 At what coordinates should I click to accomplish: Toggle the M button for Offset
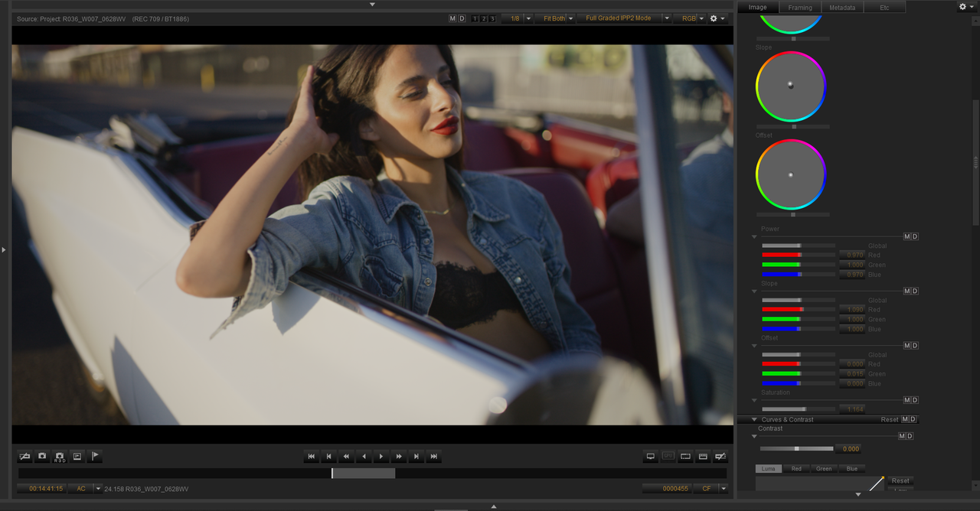pos(907,345)
